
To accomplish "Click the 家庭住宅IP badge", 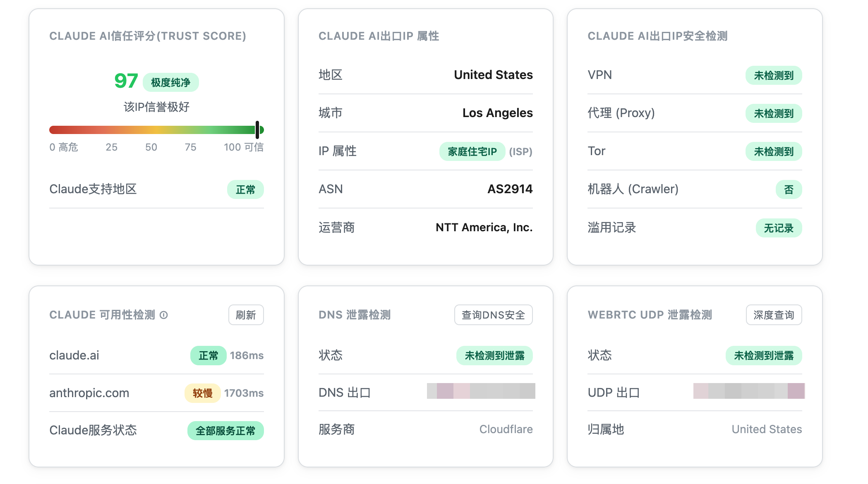I will [472, 151].
